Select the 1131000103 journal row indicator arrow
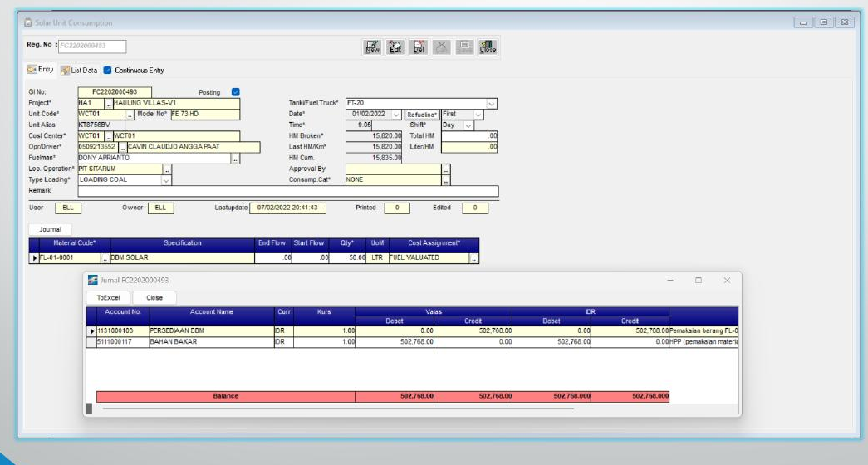This screenshot has width=868, height=465. pyautogui.click(x=92, y=331)
